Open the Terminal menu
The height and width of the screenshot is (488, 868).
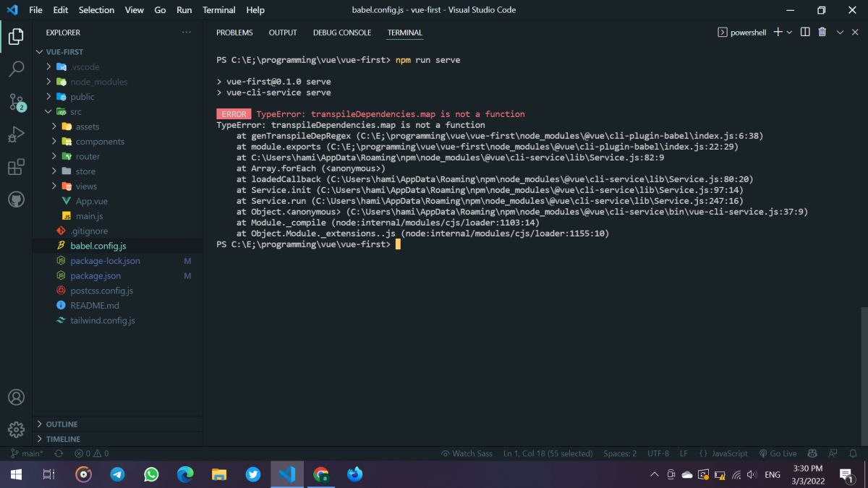point(219,10)
